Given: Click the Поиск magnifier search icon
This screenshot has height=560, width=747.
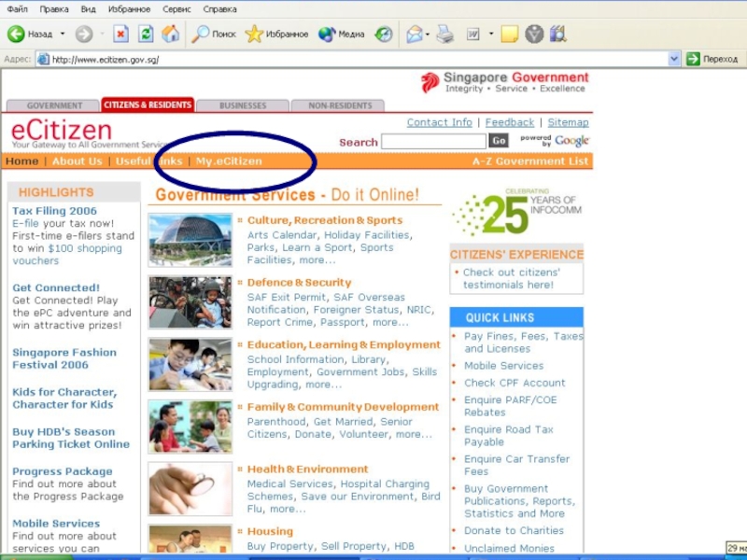Looking at the screenshot, I should [200, 34].
